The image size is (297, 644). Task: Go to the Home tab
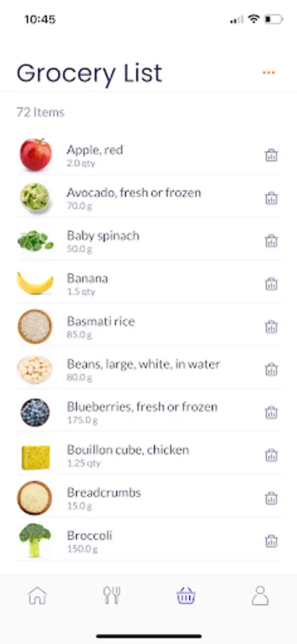(37, 595)
